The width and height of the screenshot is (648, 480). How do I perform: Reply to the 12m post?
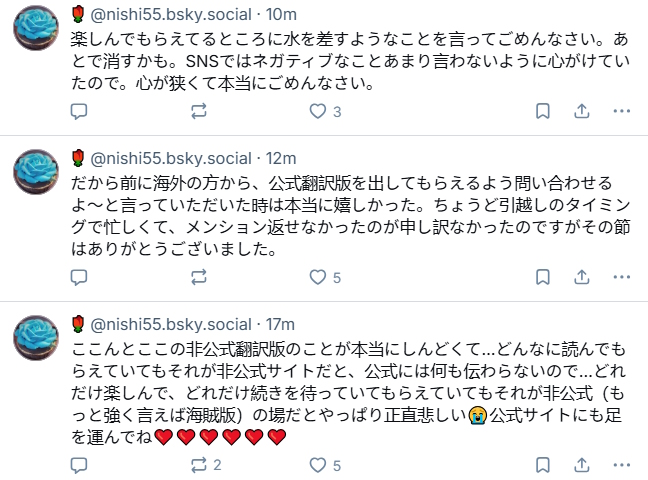(79, 277)
